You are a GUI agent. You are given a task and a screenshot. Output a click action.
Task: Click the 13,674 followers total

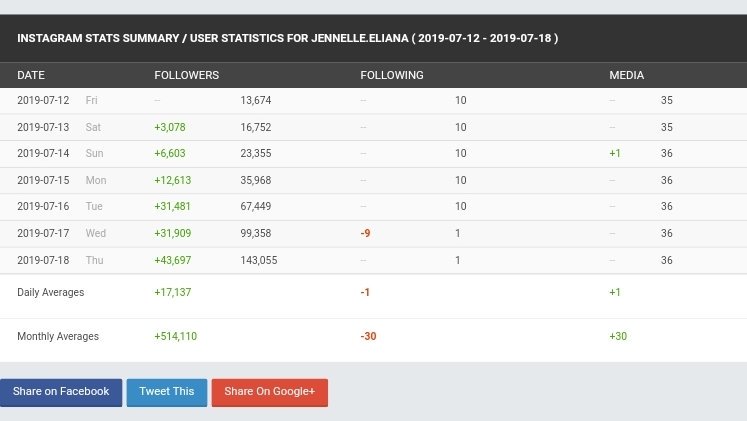(x=256, y=100)
